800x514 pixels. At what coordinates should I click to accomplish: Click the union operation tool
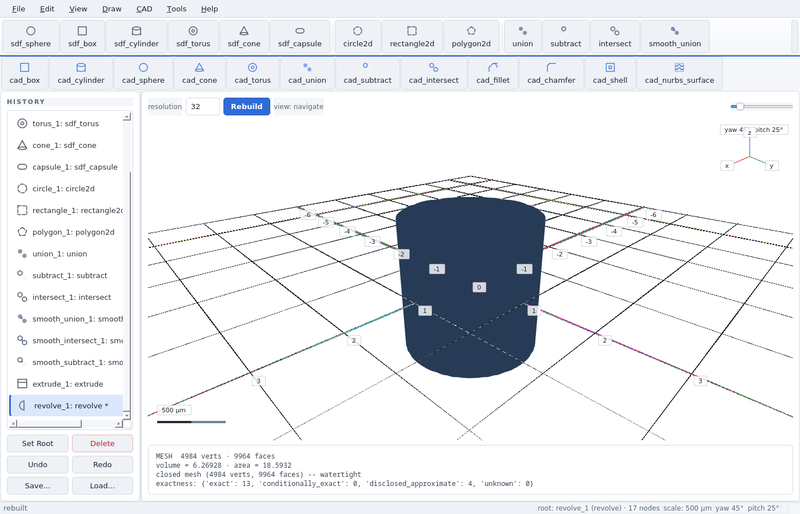(x=522, y=37)
